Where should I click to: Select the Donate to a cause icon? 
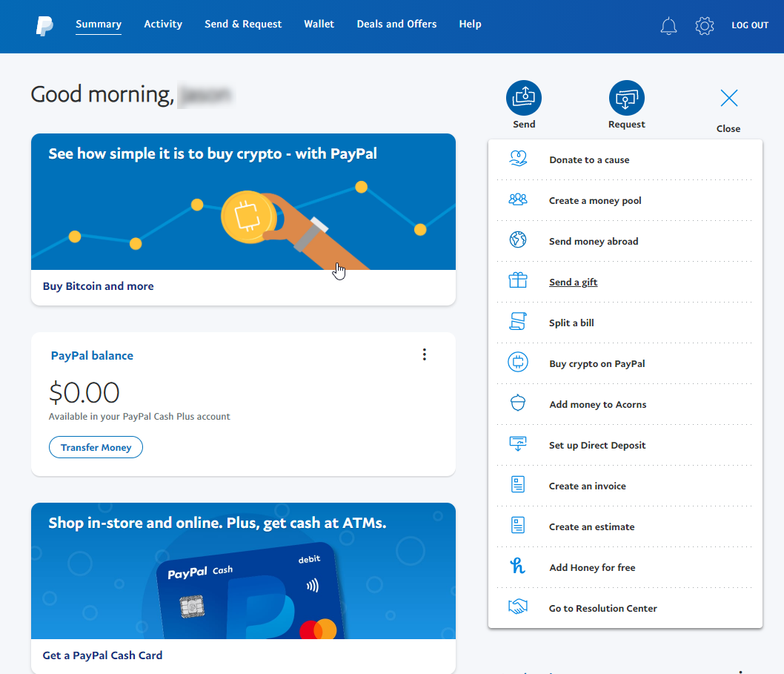518,159
